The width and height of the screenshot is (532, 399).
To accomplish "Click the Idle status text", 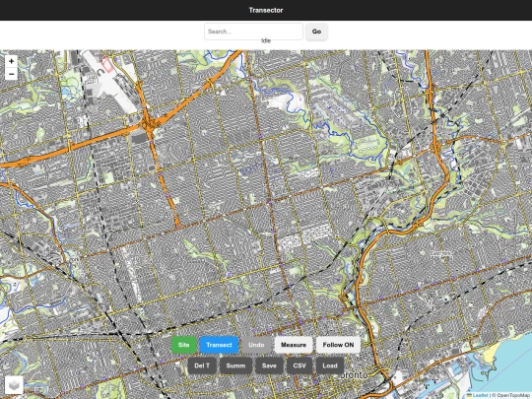I will [266, 40].
